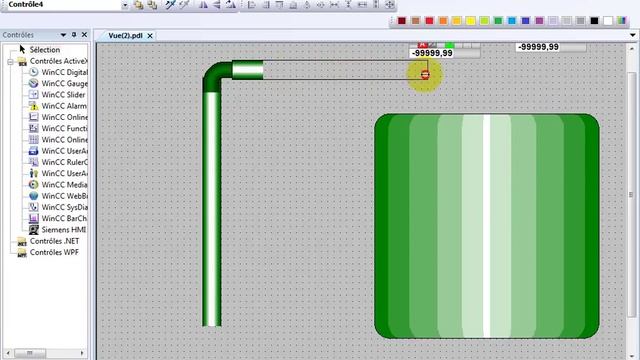The width and height of the screenshot is (640, 360).
Task: Click the align top icon
Action: tap(279, 5)
